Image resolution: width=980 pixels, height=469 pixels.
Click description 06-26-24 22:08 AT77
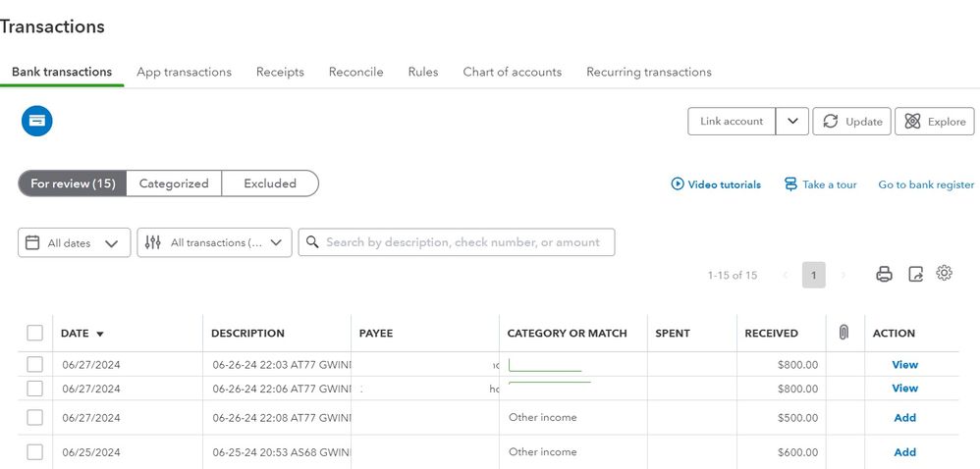(282, 418)
